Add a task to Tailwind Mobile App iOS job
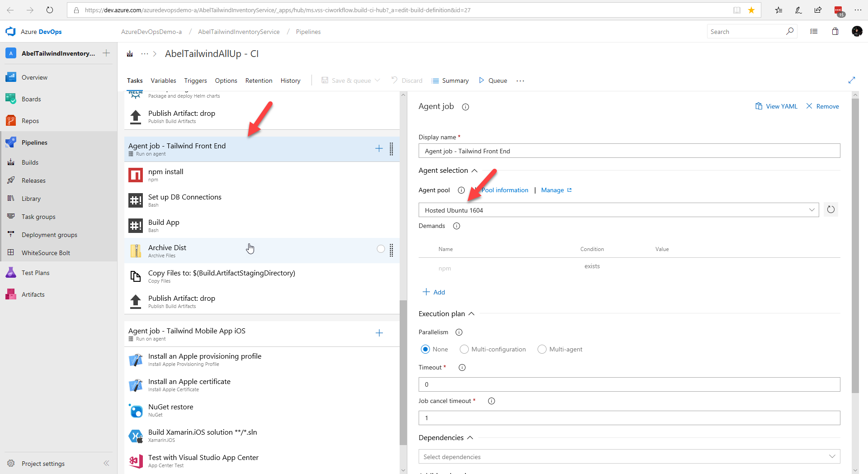Screen dimensions: 868x474 379,333
